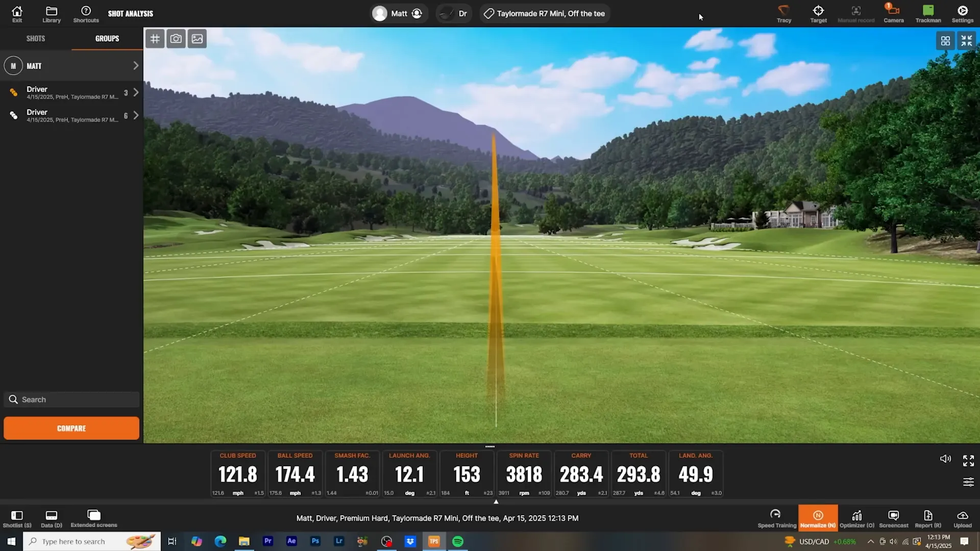Click the Search field in the sidebar
This screenshot has height=551, width=980.
click(x=71, y=399)
